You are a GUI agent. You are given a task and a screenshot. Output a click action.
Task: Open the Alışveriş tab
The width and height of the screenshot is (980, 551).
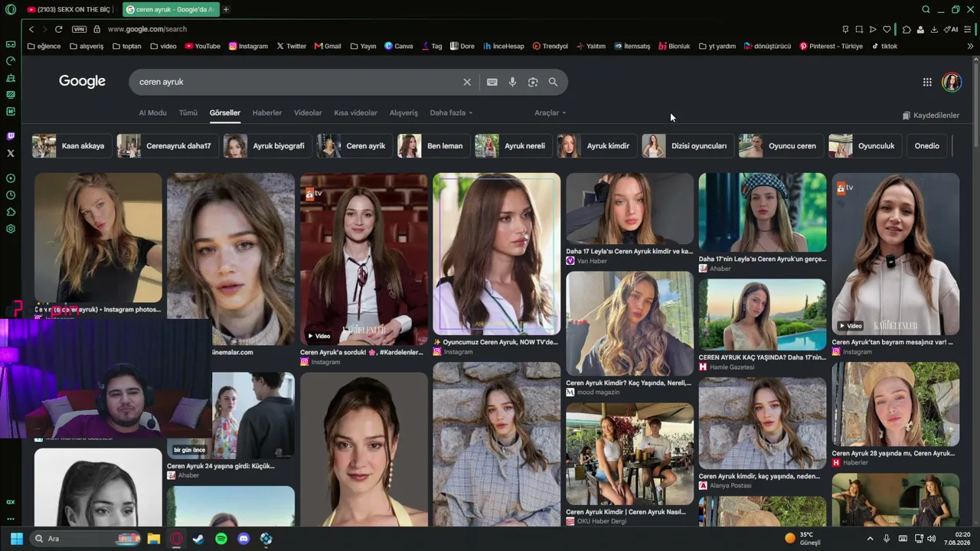coord(403,112)
